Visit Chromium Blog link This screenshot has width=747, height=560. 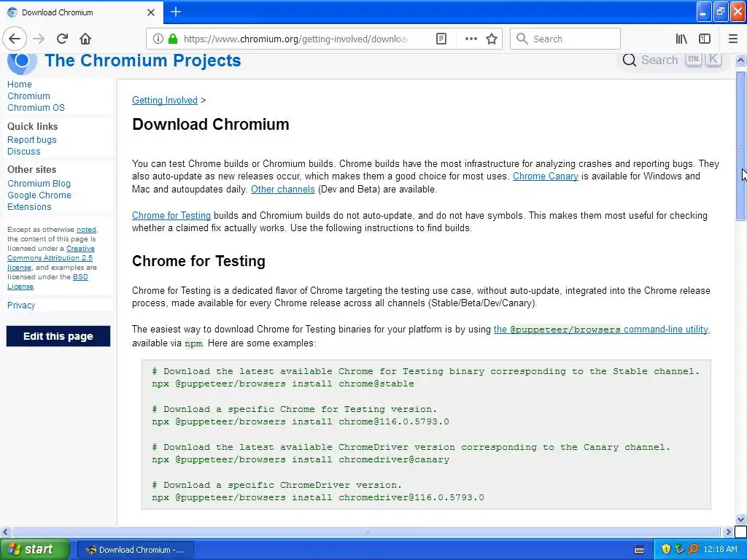[x=39, y=184]
